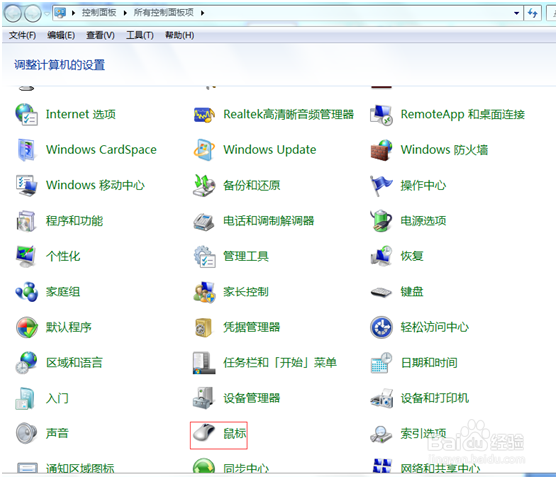Click the 个性化 monitor icon
The image size is (558, 479).
click(26, 256)
